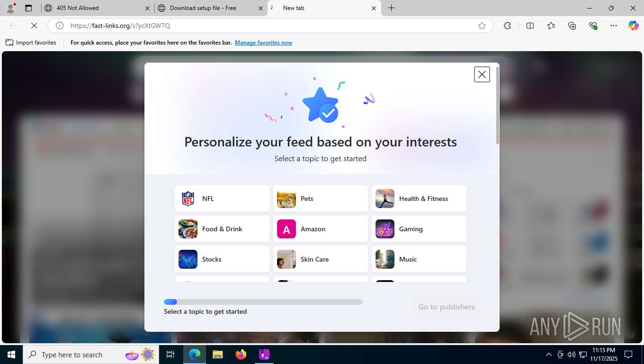The height and width of the screenshot is (364, 644).
Task: Select Health & Fitness topic
Action: [419, 199]
